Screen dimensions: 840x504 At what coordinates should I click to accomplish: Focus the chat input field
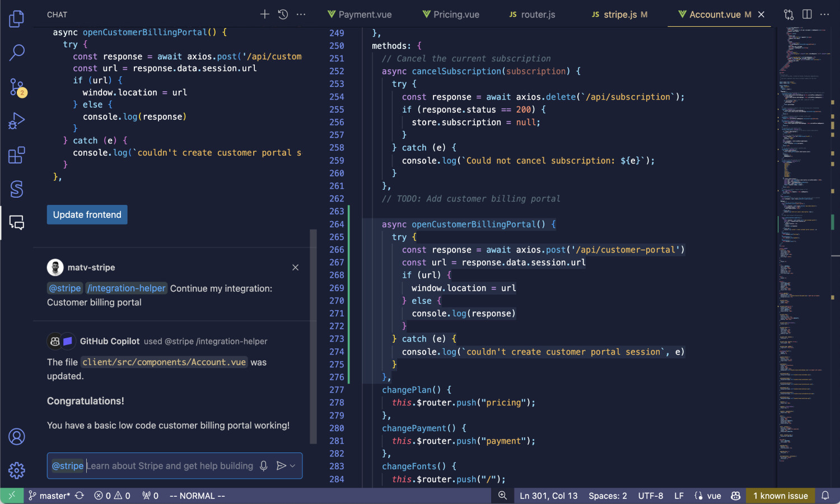175,466
